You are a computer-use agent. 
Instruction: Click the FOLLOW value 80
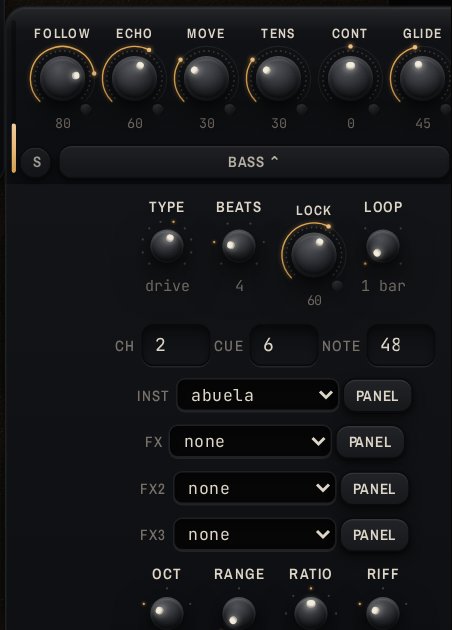click(63, 123)
